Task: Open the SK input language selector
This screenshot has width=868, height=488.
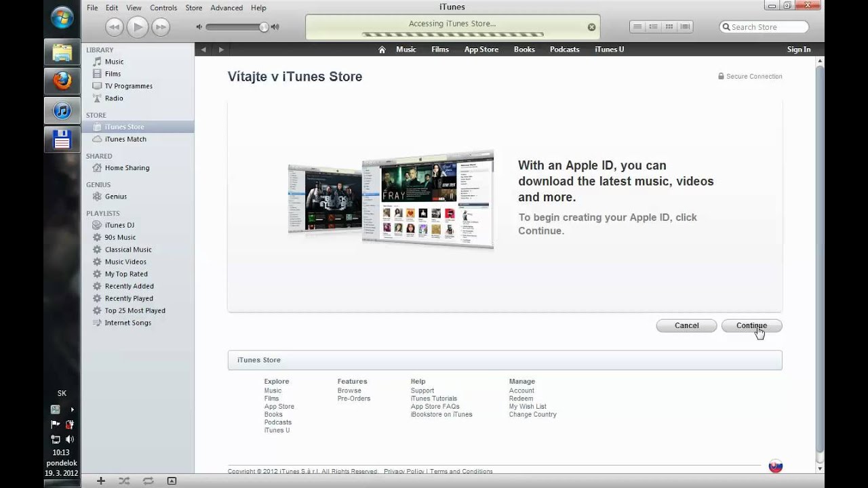Action: coord(62,393)
